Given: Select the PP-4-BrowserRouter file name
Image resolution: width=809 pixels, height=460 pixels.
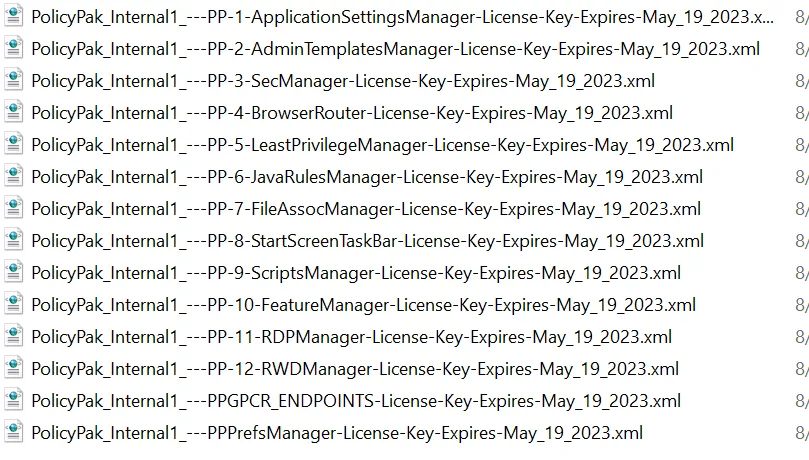Looking at the screenshot, I should tap(352, 113).
